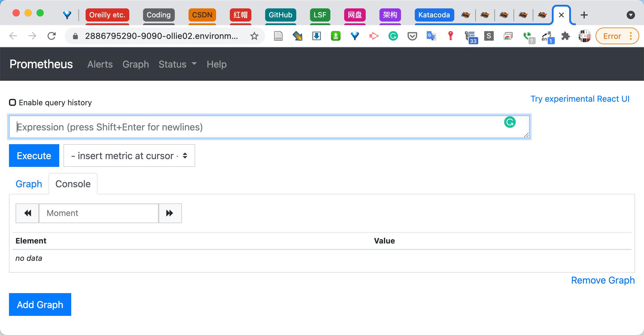Open Try experimental React UI link

click(580, 99)
